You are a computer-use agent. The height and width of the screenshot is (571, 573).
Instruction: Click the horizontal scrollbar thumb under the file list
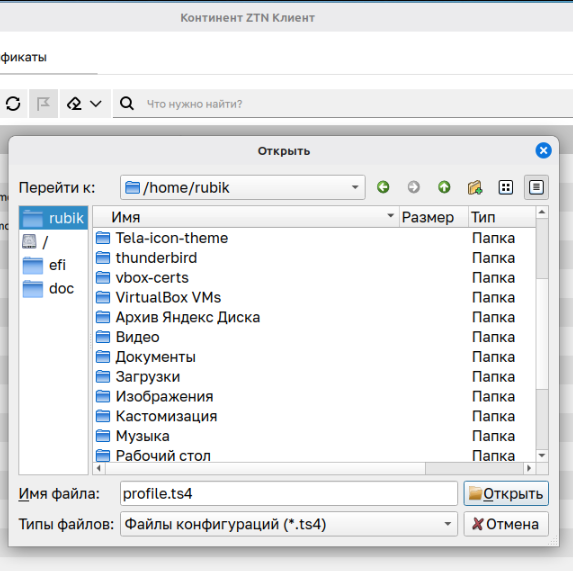click(x=265, y=468)
